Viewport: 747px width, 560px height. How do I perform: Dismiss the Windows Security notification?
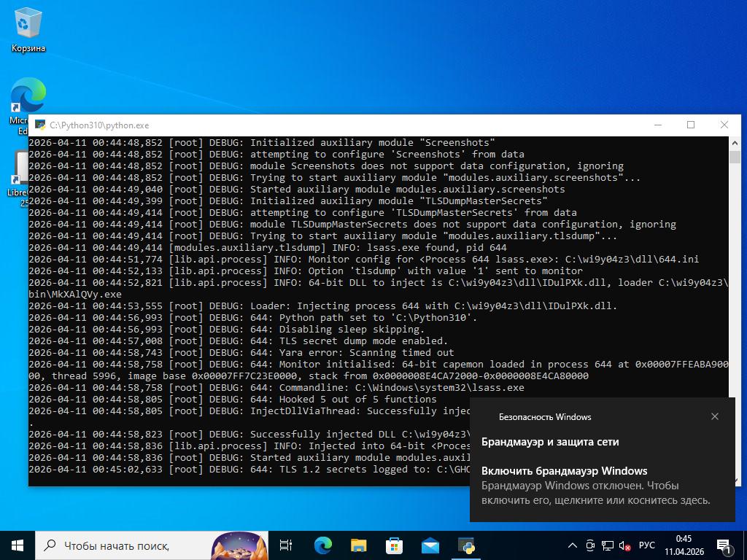click(714, 416)
